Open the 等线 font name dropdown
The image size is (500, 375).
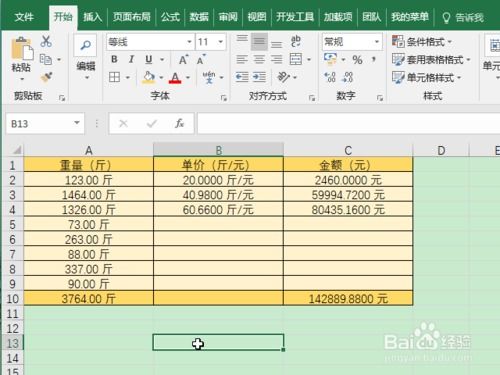coord(189,42)
